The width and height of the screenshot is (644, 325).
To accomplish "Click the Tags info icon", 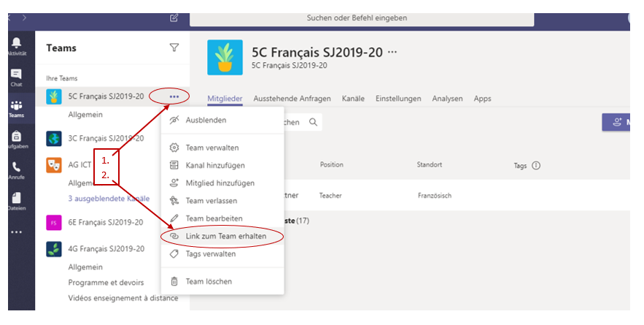I will 536,166.
